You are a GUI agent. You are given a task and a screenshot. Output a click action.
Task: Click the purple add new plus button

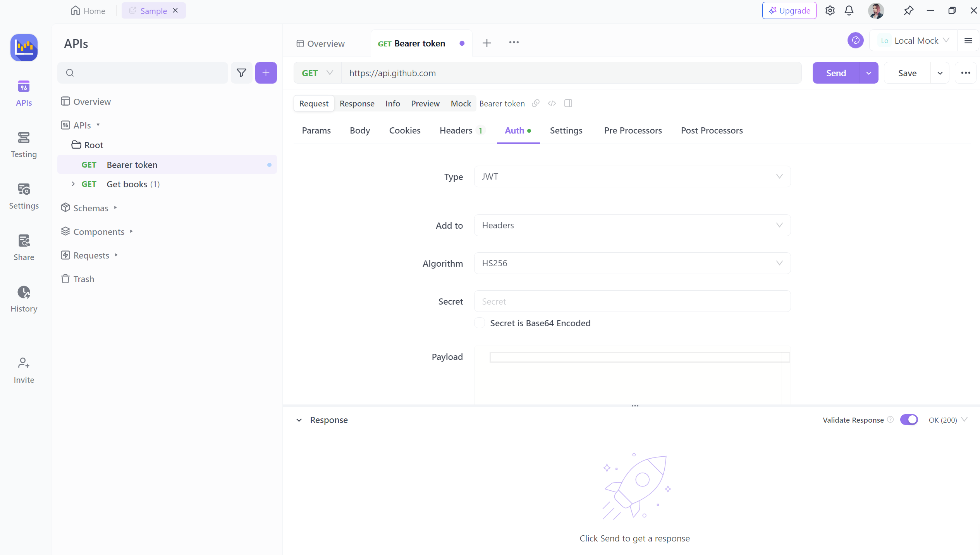coord(266,73)
